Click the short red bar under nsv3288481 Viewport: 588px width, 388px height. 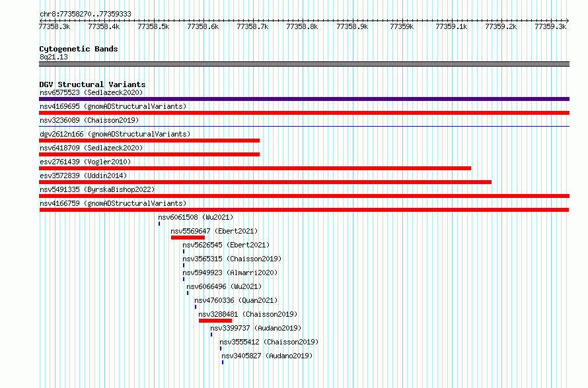[x=215, y=321]
